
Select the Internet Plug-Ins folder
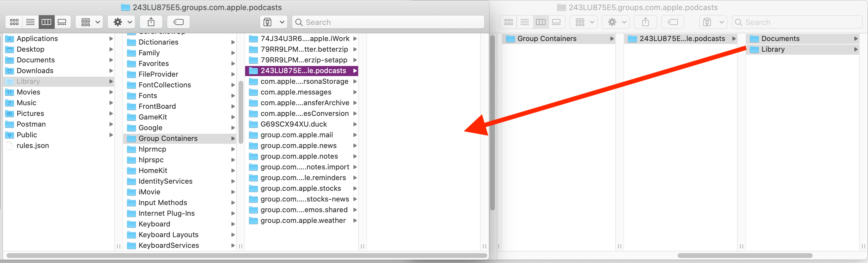180,213
